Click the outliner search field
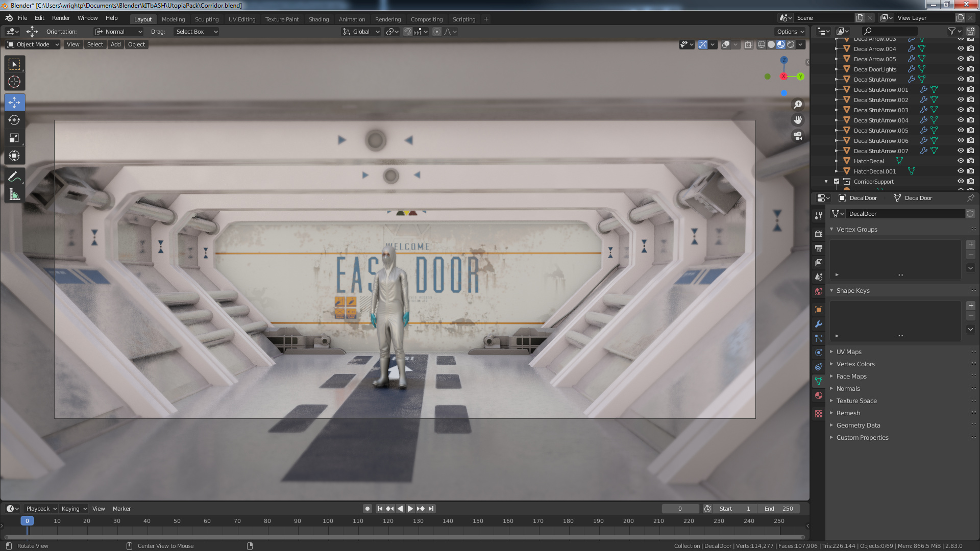Image resolution: width=980 pixels, height=551 pixels. (889, 31)
